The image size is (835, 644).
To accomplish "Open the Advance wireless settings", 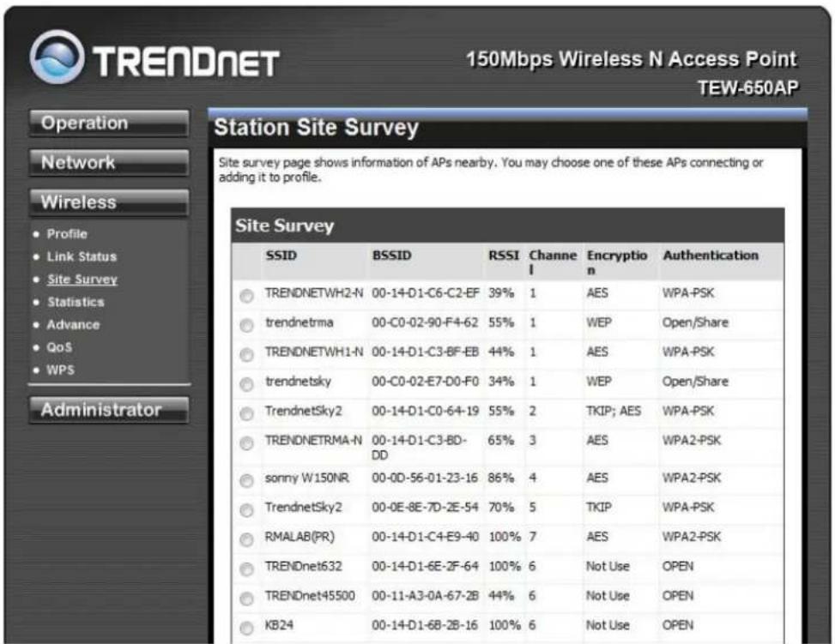I will click(73, 325).
